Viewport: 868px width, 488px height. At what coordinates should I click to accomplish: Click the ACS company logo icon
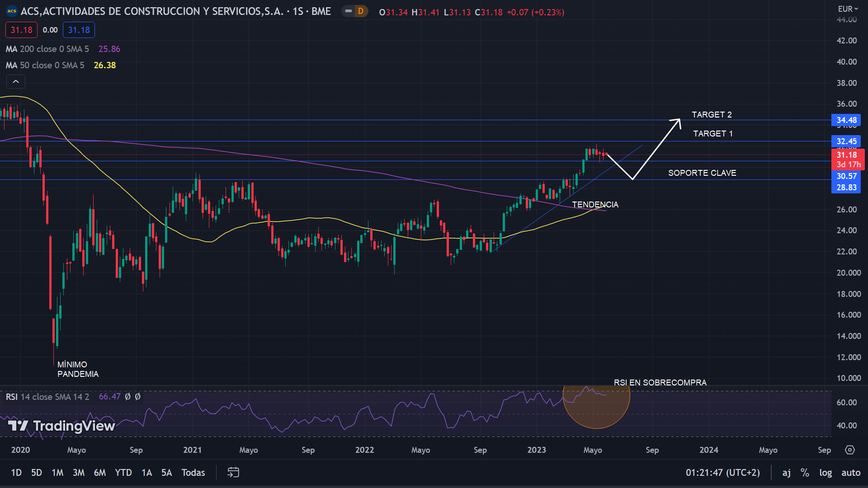pyautogui.click(x=12, y=11)
